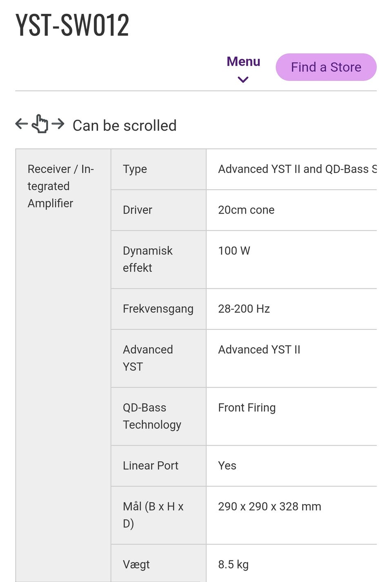Click the Advanced YST row label
This screenshot has width=392, height=582.
click(147, 358)
